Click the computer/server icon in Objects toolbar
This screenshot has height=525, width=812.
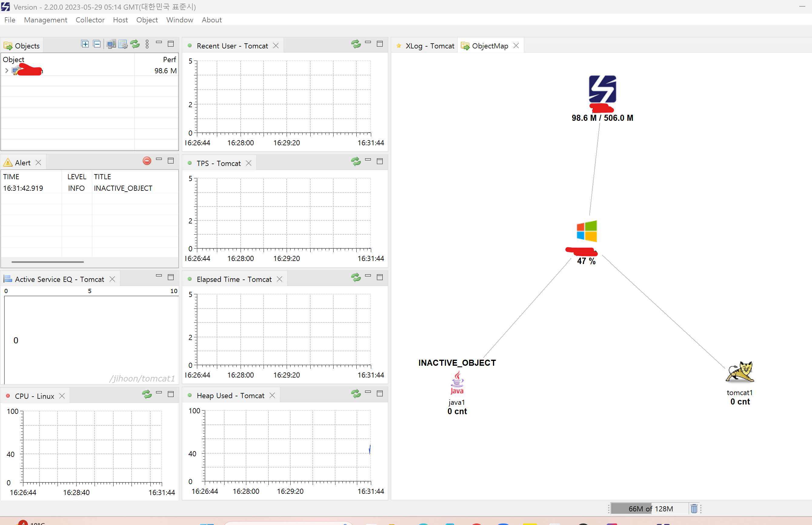pyautogui.click(x=111, y=44)
